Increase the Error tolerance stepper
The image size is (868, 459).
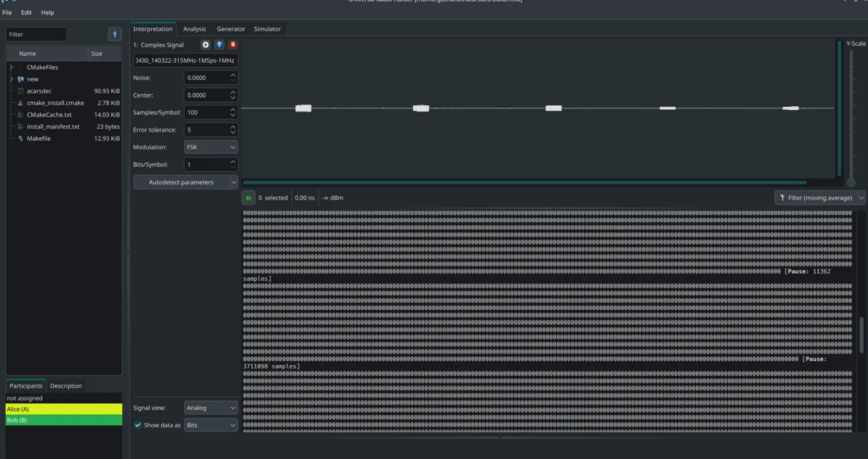(233, 126)
